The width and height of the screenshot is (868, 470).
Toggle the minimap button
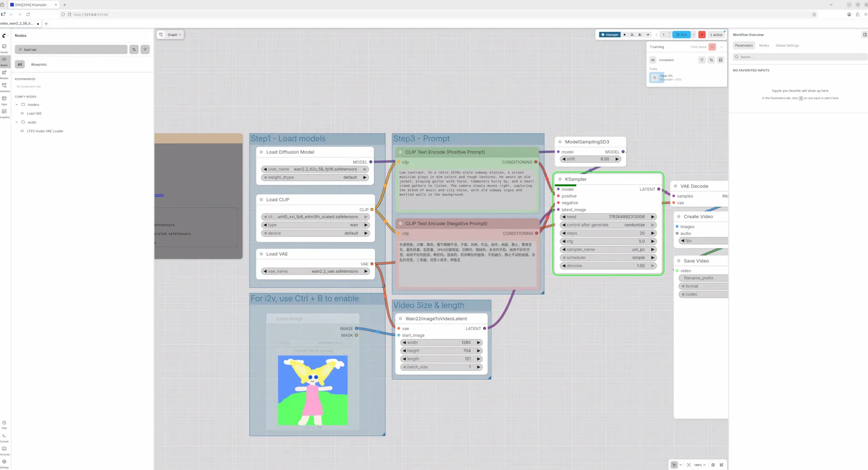coord(713,465)
